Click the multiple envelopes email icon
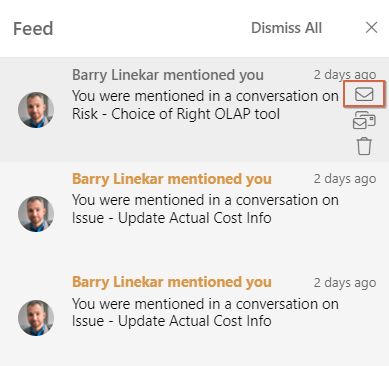The height and width of the screenshot is (366, 389). pos(364,121)
